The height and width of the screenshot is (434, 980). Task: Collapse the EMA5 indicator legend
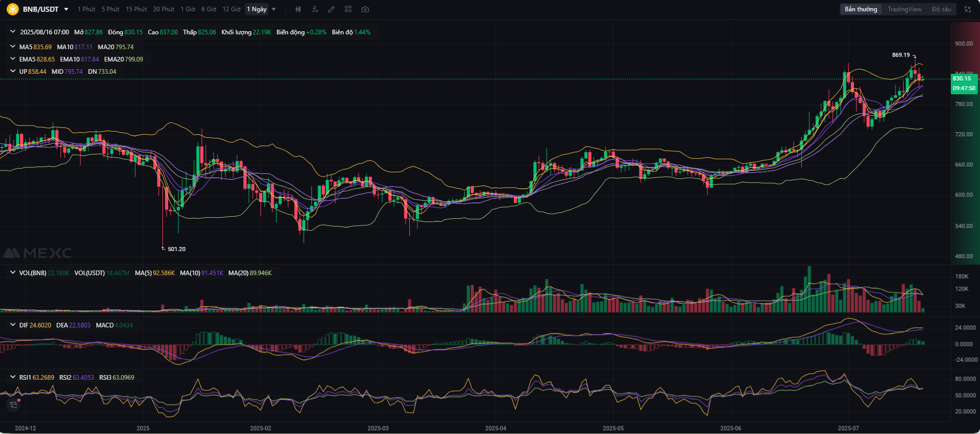pos(12,59)
